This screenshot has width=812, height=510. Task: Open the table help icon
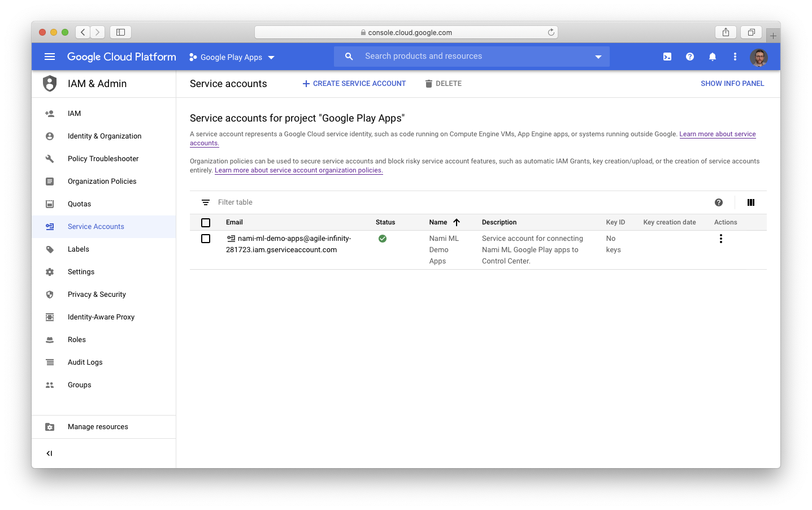[719, 202]
